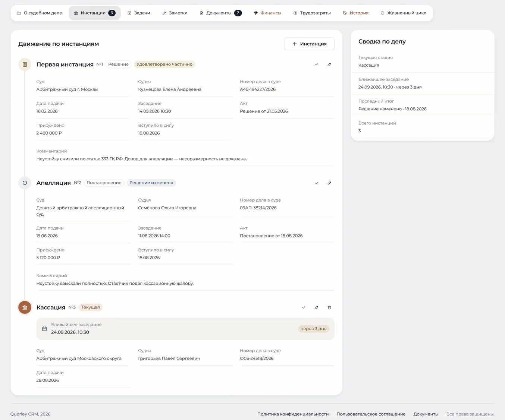Click Первая инстанция document timeline icon

[x=25, y=64]
